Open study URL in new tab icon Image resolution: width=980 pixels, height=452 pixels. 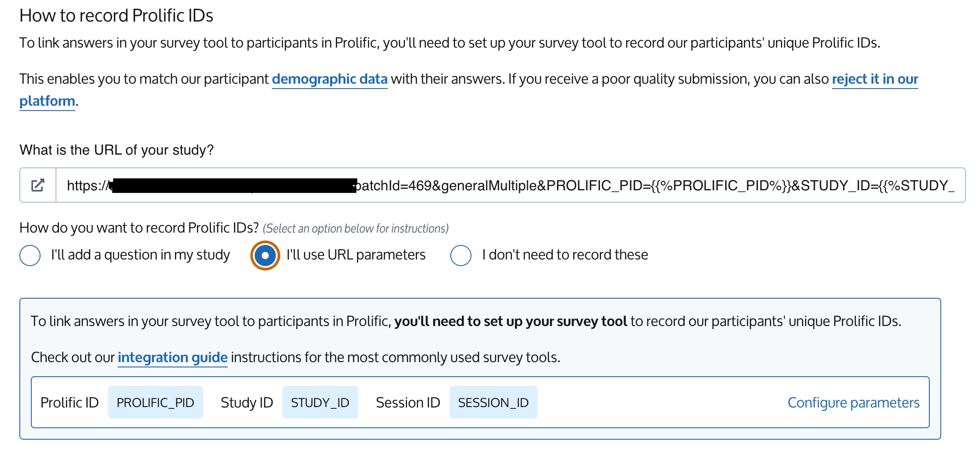point(38,185)
